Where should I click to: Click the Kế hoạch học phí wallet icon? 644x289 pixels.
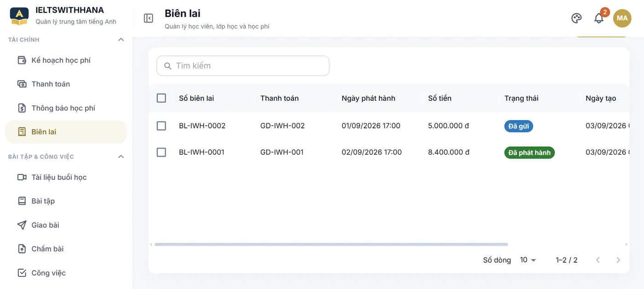click(22, 60)
